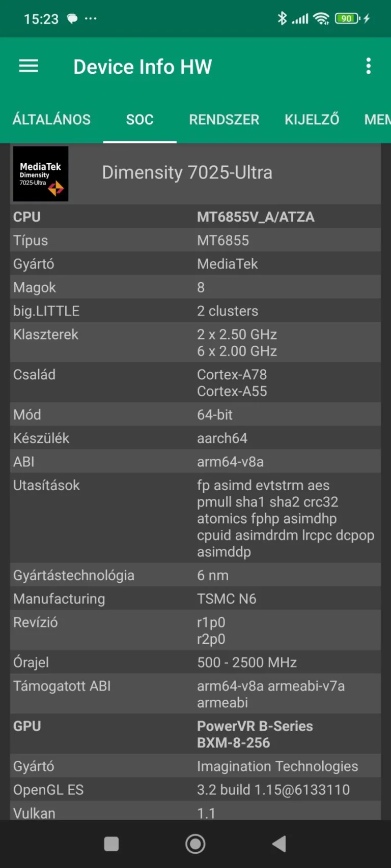Screen dimensions: 391x868
Task: Tap the CPU row showing MT6855V_A/ATZA
Action: pos(195,217)
